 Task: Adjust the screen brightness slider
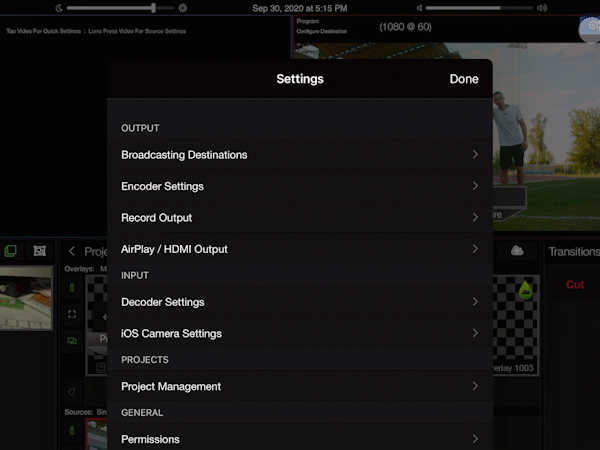click(x=120, y=8)
